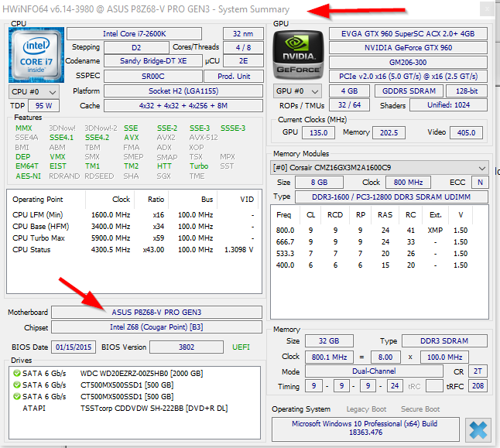Click the tRFC 208 value
Viewport: 500px width, 448px height.
pyautogui.click(x=478, y=386)
